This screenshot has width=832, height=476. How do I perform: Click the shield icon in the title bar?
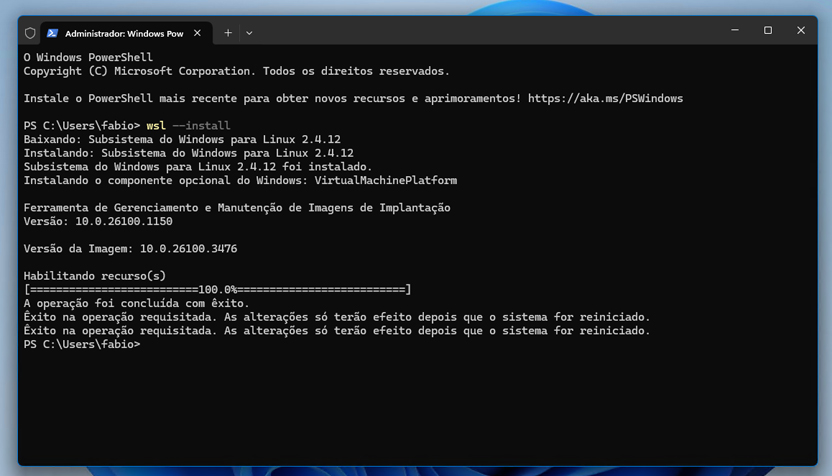[30, 33]
